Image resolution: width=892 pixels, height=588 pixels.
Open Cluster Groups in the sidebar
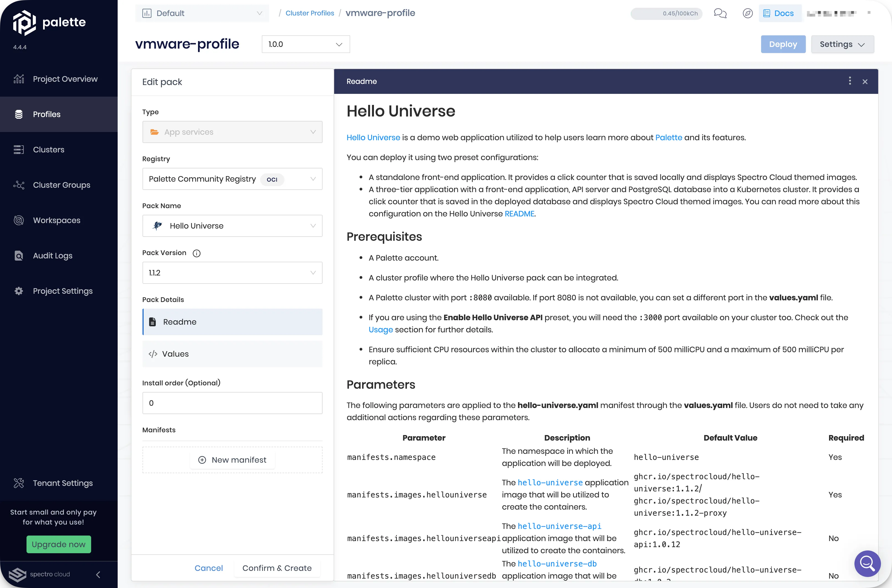[59, 185]
